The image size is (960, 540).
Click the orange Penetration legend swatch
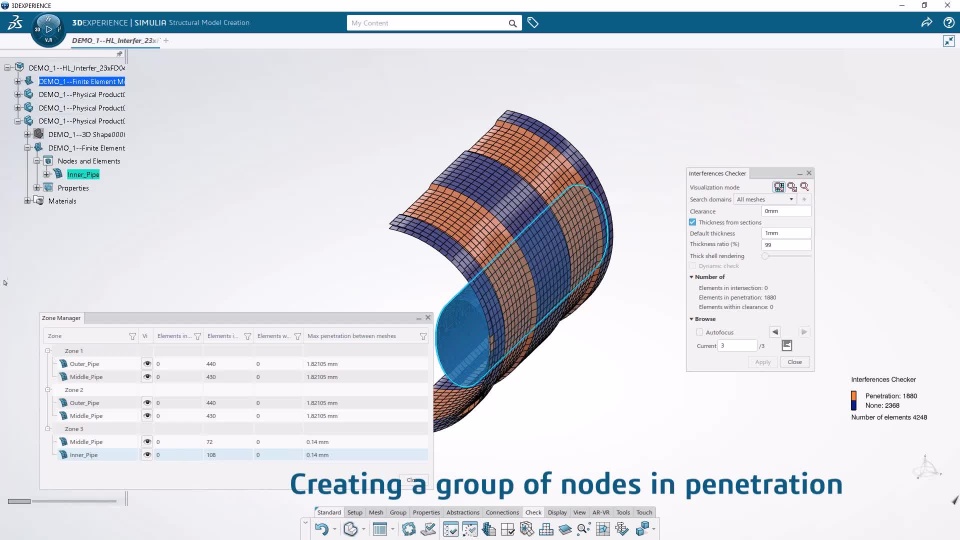click(x=854, y=396)
